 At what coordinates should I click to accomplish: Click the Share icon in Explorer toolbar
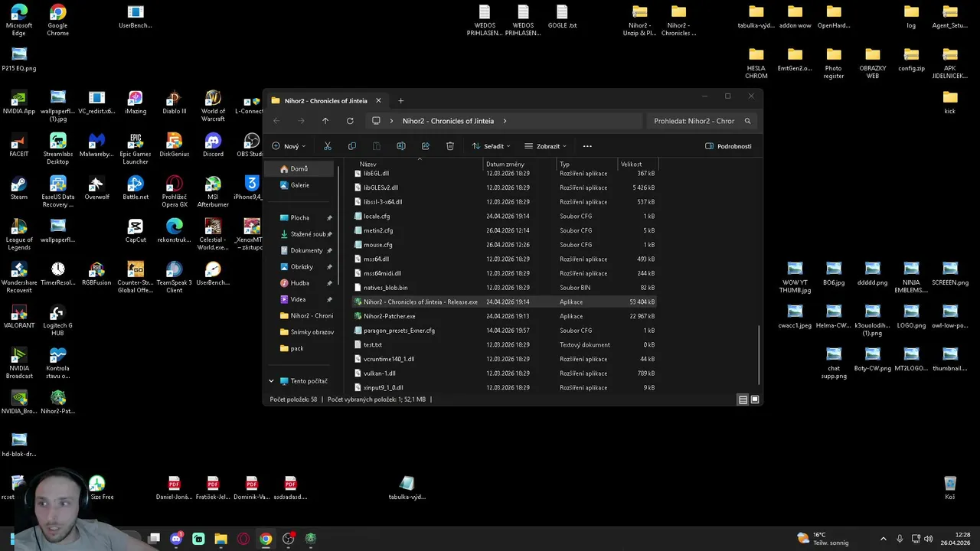pyautogui.click(x=426, y=146)
